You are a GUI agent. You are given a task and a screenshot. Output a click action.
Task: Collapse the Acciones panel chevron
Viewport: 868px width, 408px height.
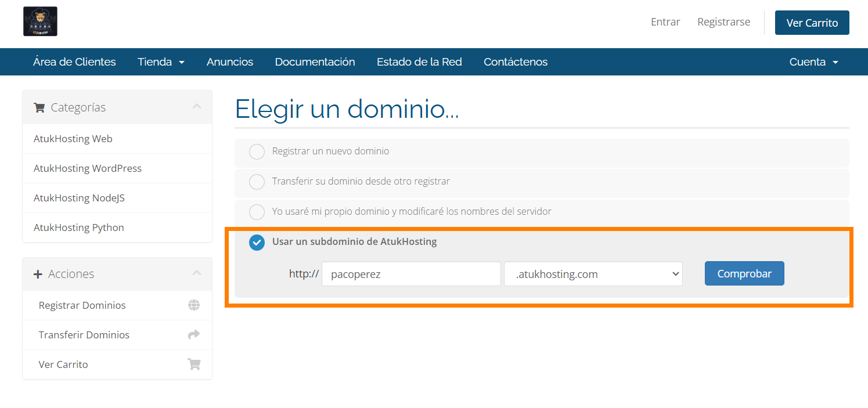pyautogui.click(x=197, y=273)
